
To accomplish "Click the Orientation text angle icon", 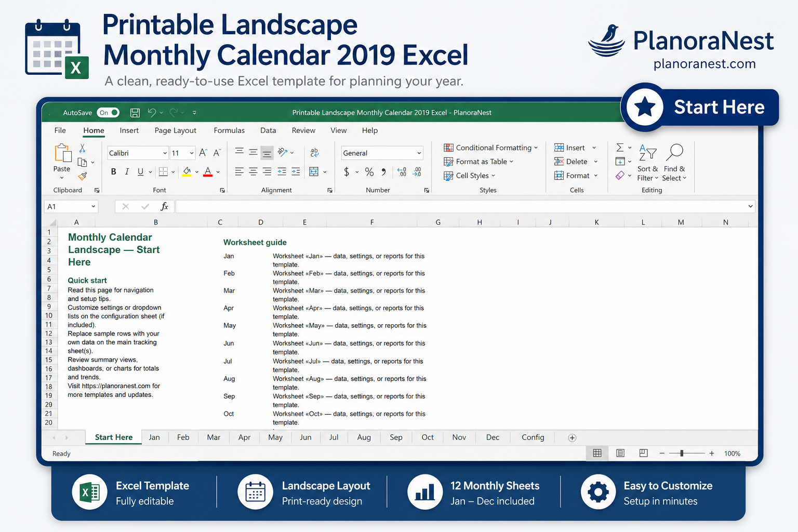I will pyautogui.click(x=283, y=152).
